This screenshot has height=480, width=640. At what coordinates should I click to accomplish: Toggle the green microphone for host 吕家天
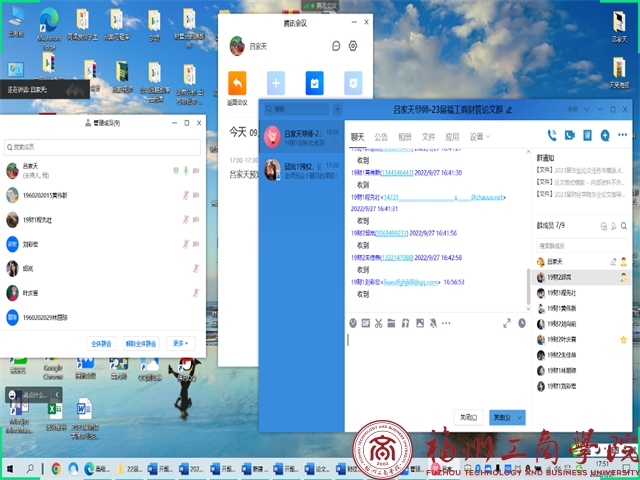(x=186, y=171)
